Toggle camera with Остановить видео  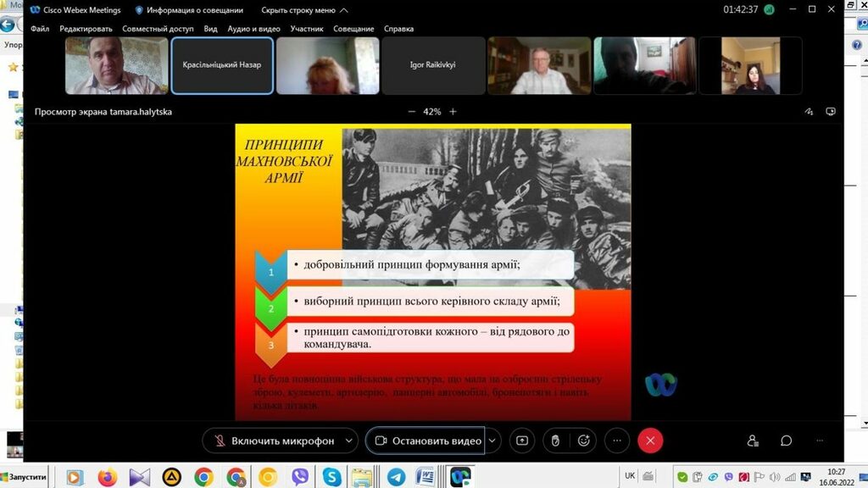[x=426, y=441]
